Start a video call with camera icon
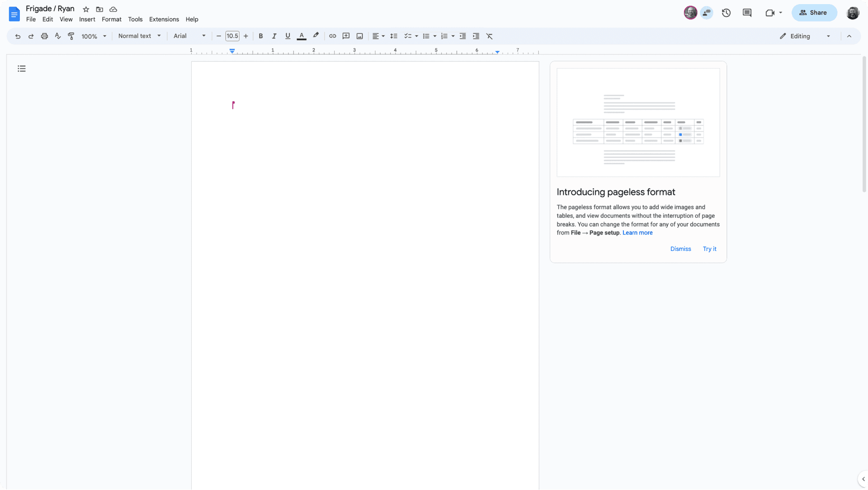868x490 pixels. (769, 13)
